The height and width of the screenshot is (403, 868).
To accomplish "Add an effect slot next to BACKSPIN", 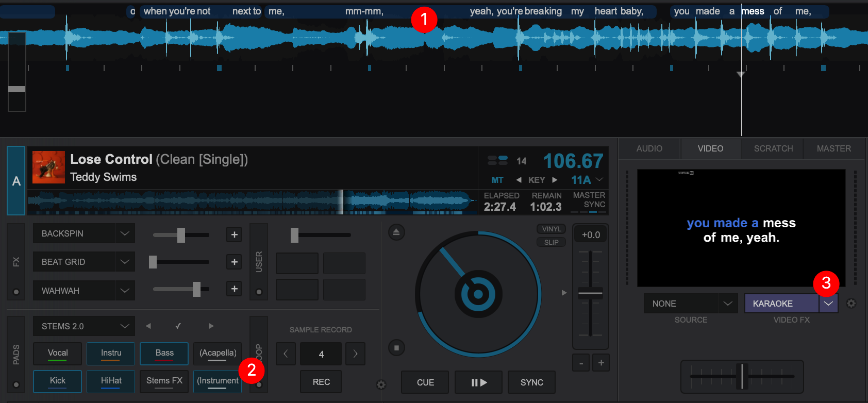I will click(x=234, y=234).
